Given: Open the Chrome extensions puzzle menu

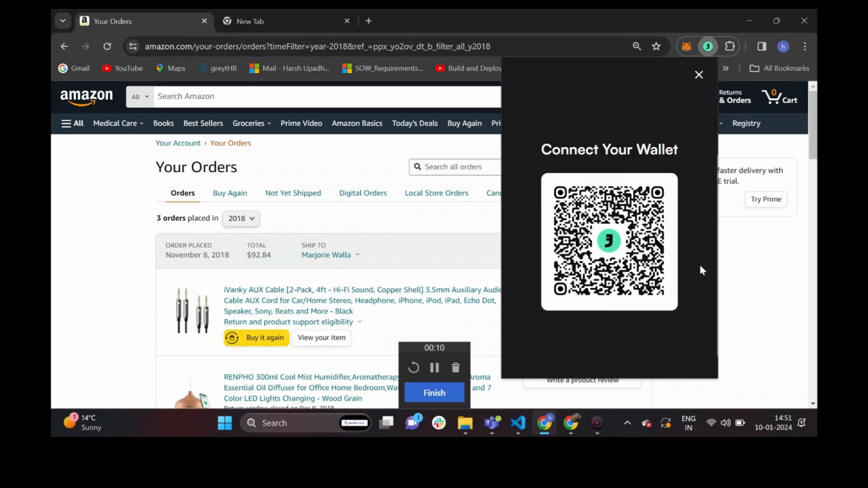Looking at the screenshot, I should [x=730, y=47].
